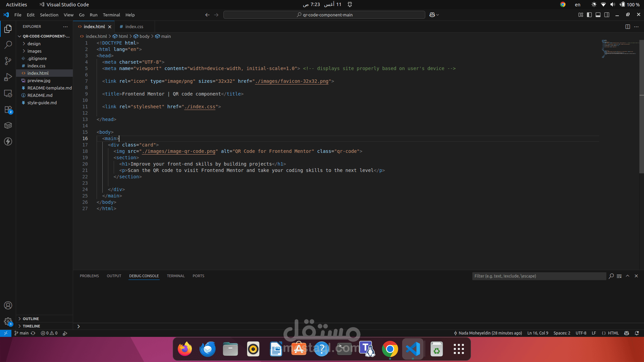The width and height of the screenshot is (644, 362).
Task: Open index.css in the file explorer
Action: pos(44,66)
